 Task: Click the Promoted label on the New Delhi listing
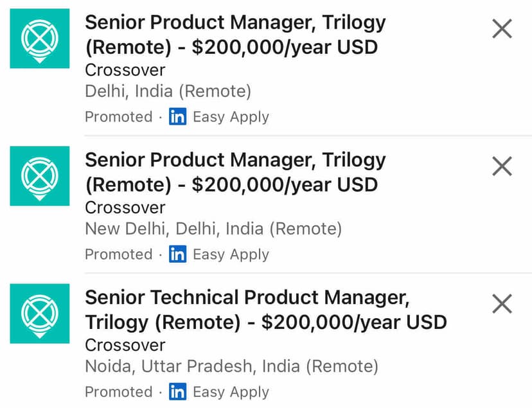point(118,254)
